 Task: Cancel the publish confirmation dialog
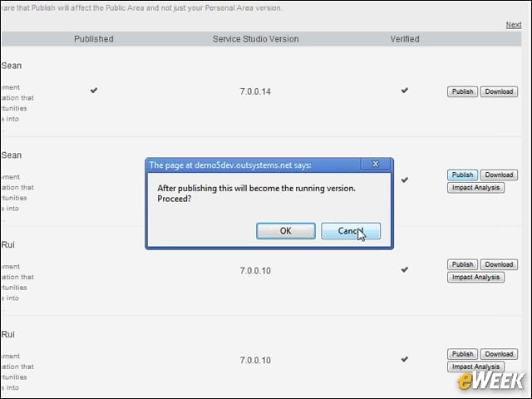coord(351,231)
